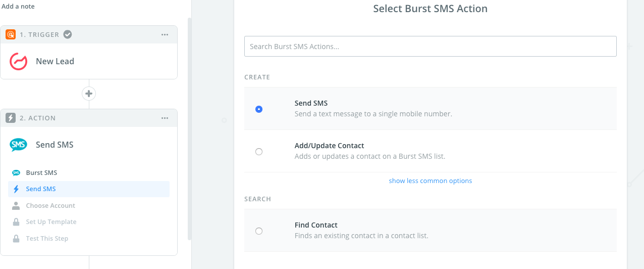The height and width of the screenshot is (269, 644).
Task: Open the action step options menu
Action: coord(165,118)
